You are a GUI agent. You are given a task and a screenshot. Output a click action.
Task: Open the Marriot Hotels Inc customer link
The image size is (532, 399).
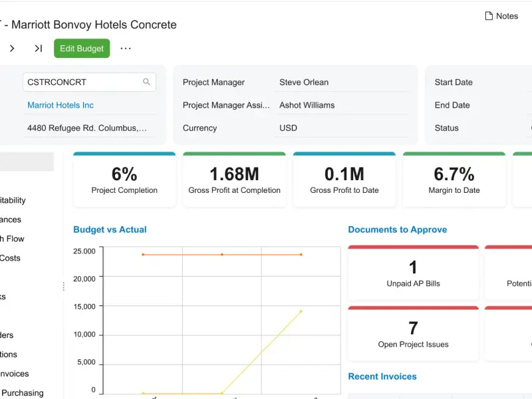pos(61,105)
